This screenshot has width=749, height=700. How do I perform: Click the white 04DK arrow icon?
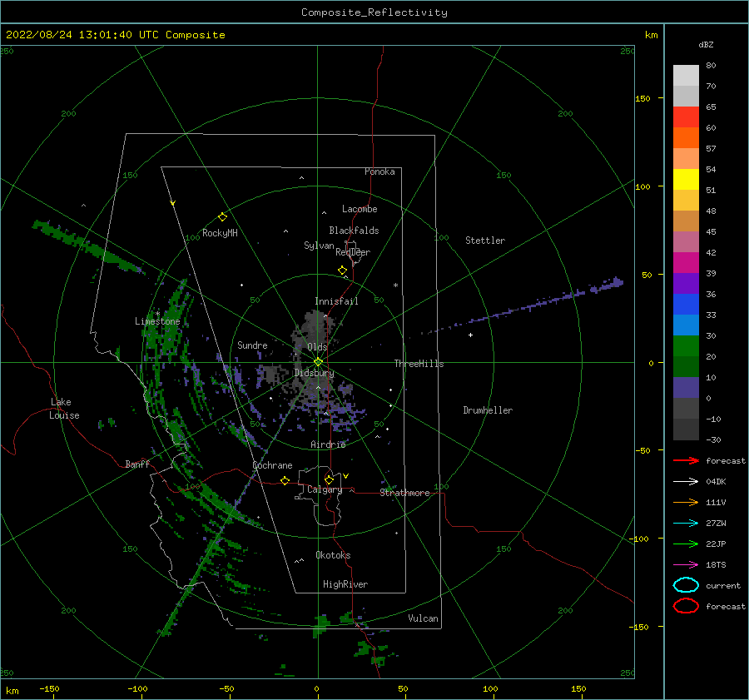(686, 481)
